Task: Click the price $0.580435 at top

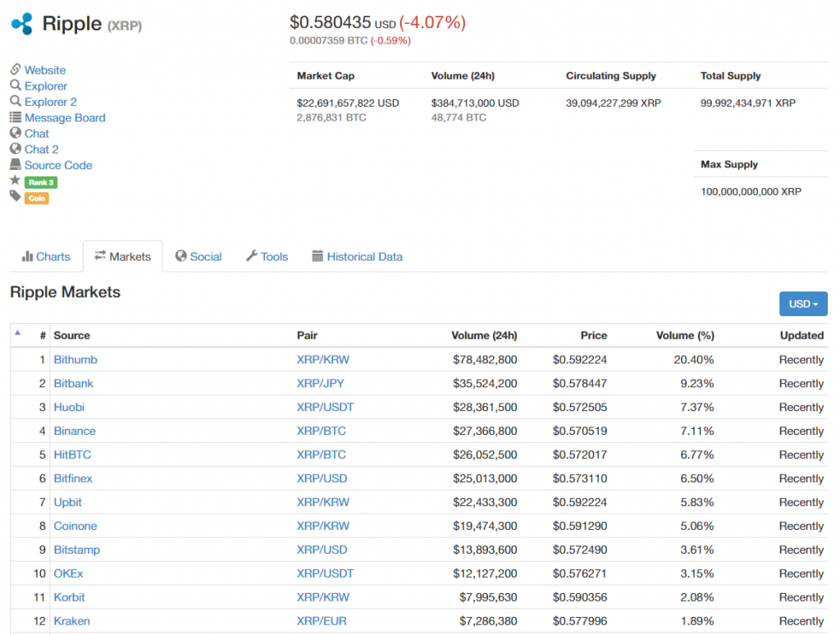Action: 330,22
